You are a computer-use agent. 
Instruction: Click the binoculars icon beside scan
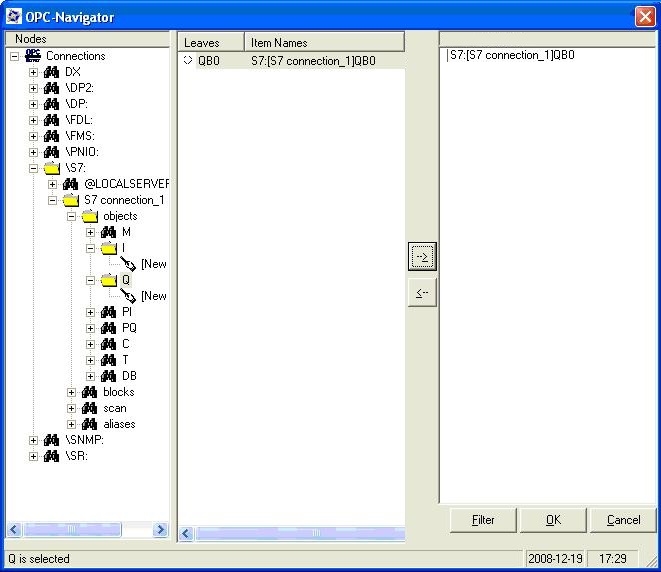[89, 408]
